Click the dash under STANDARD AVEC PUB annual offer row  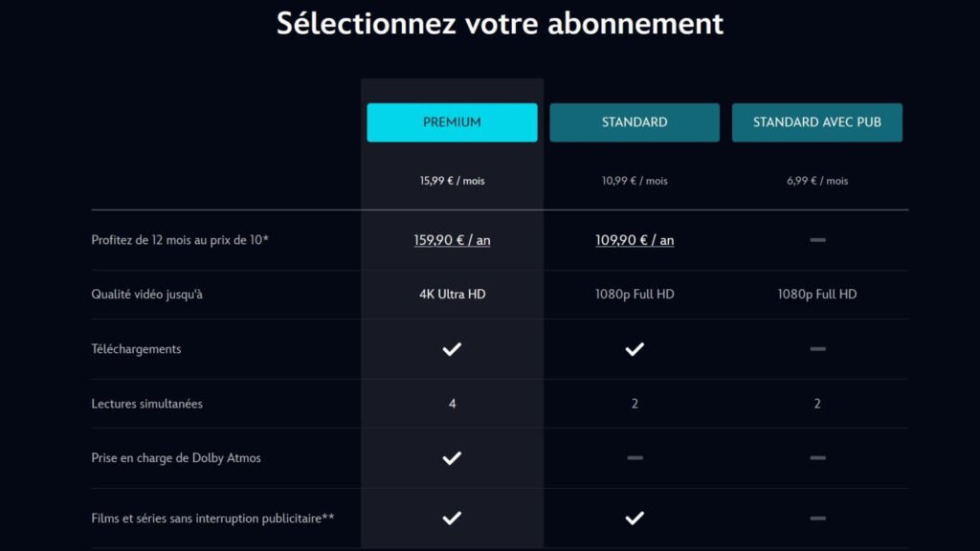(817, 240)
